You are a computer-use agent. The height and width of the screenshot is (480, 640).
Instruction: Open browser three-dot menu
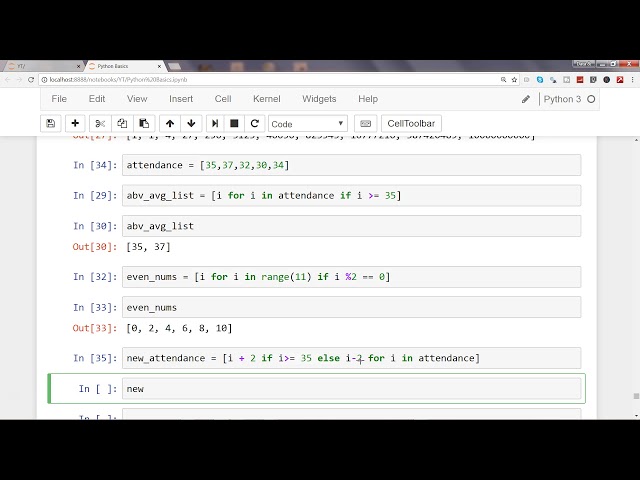pos(633,80)
